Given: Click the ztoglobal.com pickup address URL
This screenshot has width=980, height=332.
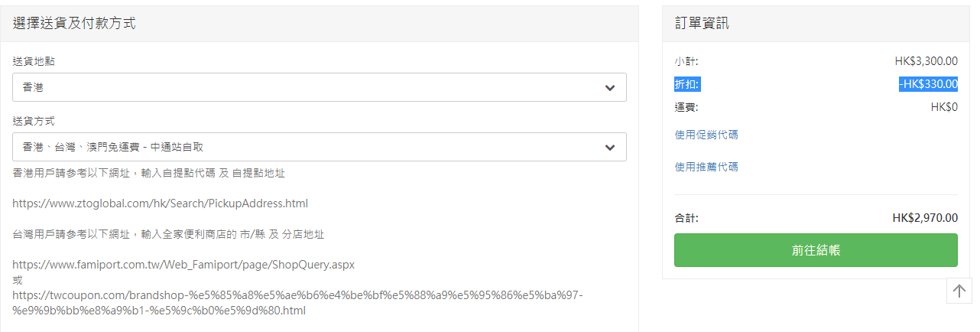Looking at the screenshot, I should [160, 203].
